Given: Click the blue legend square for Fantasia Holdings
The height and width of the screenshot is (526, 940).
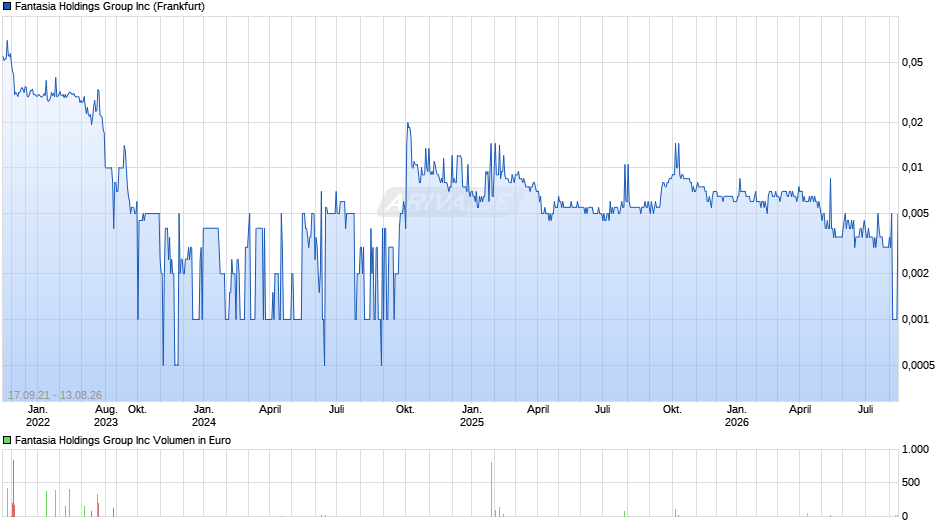Looking at the screenshot, I should click(x=7, y=7).
